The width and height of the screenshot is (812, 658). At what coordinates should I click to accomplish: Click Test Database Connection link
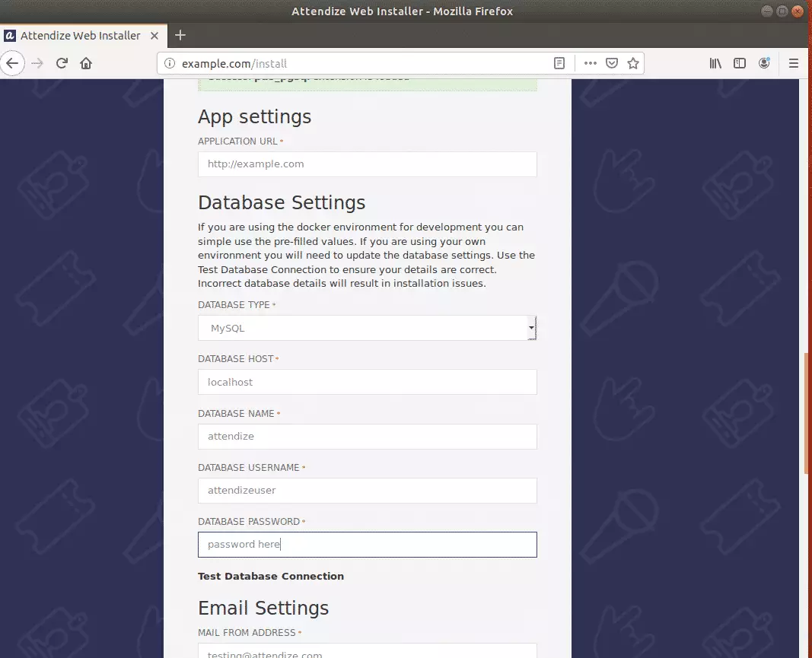[271, 576]
